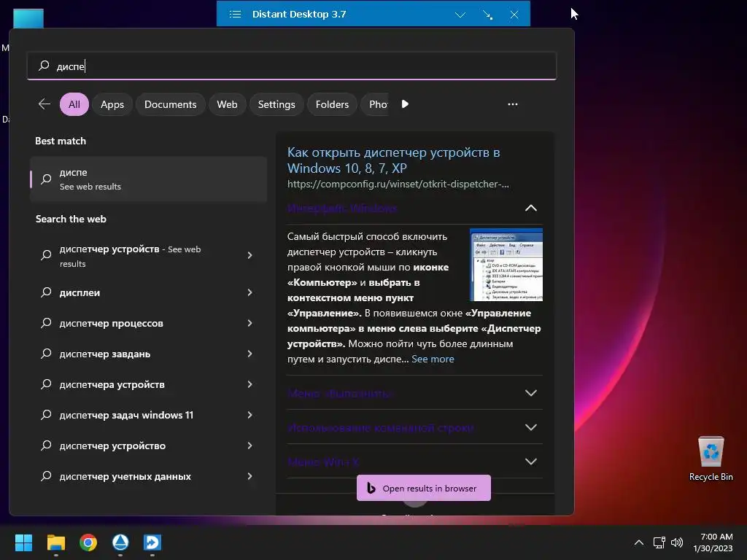Click the 'See more' link

433,359
